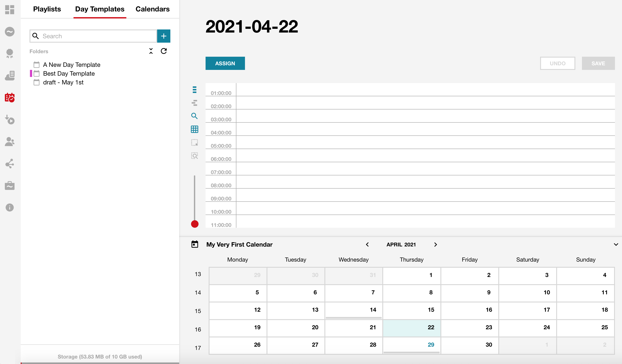The width and height of the screenshot is (622, 364).
Task: Click the 01:00:00 time row label
Action: (x=221, y=93)
